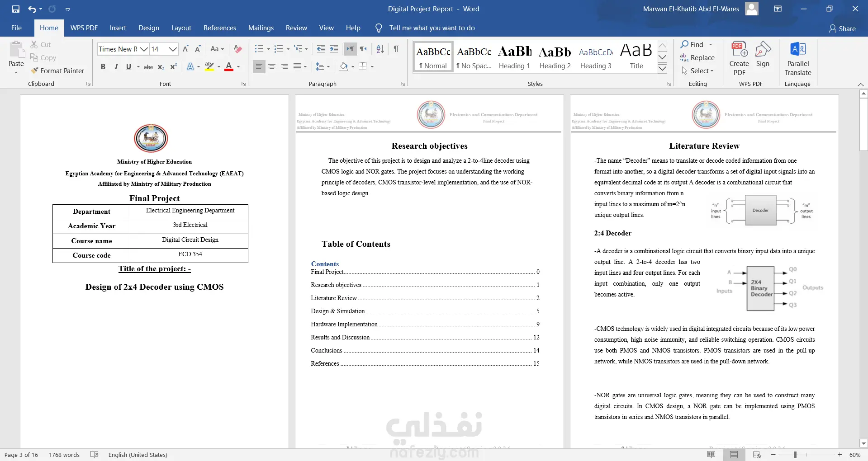Expand the Select dropdown in Editing
The height and width of the screenshot is (461, 868).
pyautogui.click(x=697, y=71)
